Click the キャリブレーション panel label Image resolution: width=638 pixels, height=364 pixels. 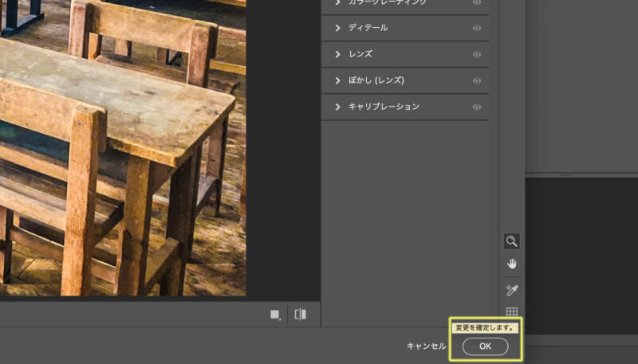(x=384, y=107)
